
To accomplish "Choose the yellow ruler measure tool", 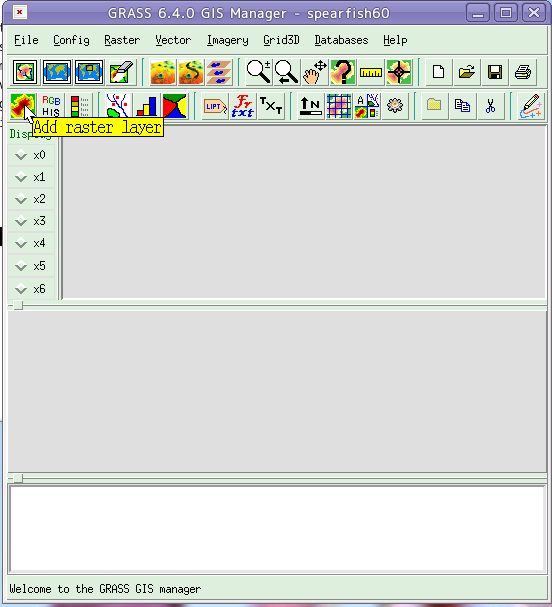I will pos(371,72).
